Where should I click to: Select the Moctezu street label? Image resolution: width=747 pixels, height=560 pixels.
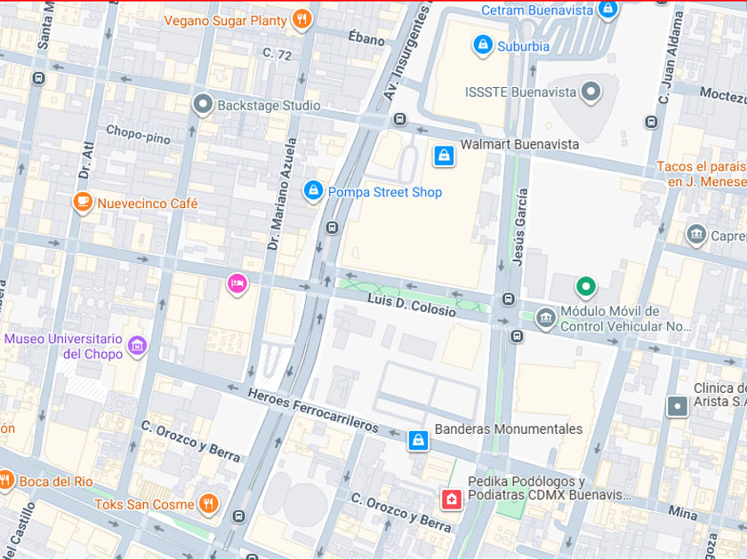click(x=723, y=96)
